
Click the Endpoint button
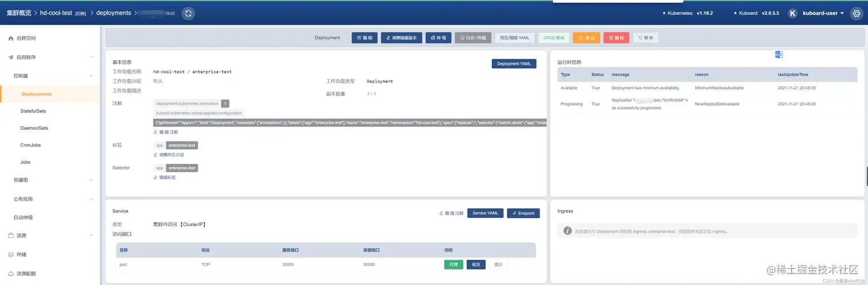[524, 213]
